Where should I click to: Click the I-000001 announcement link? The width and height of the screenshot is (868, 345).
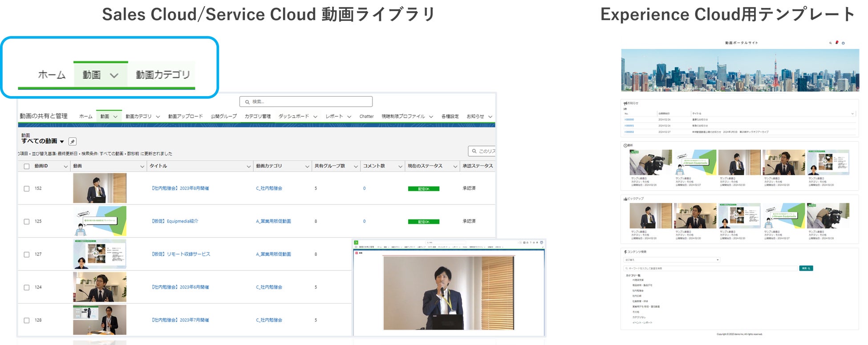[x=629, y=126]
